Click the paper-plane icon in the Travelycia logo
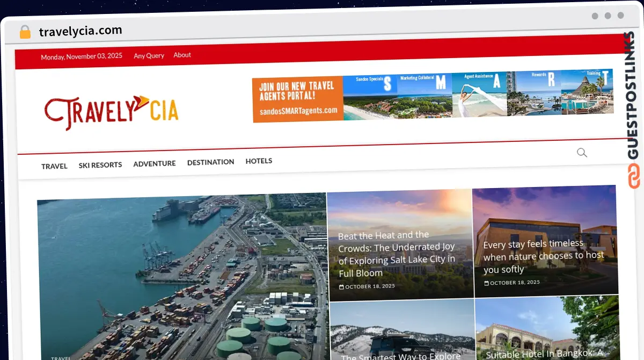Image resolution: width=644 pixels, height=360 pixels. (x=140, y=101)
